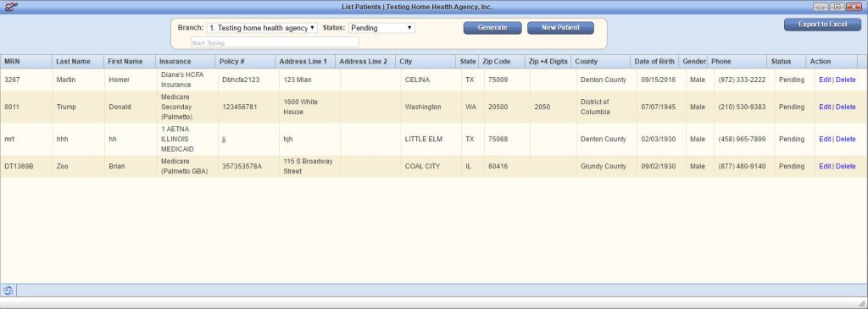Edit the patient with MRN mrt

pos(825,140)
